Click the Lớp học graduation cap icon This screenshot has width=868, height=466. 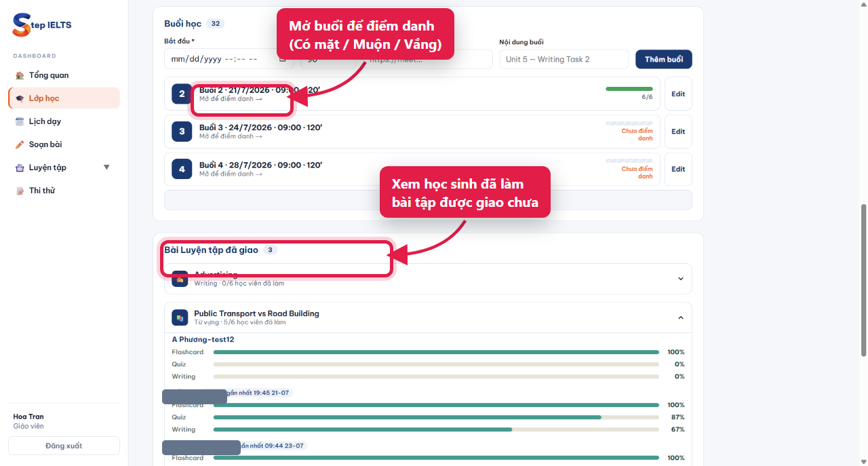pos(20,98)
